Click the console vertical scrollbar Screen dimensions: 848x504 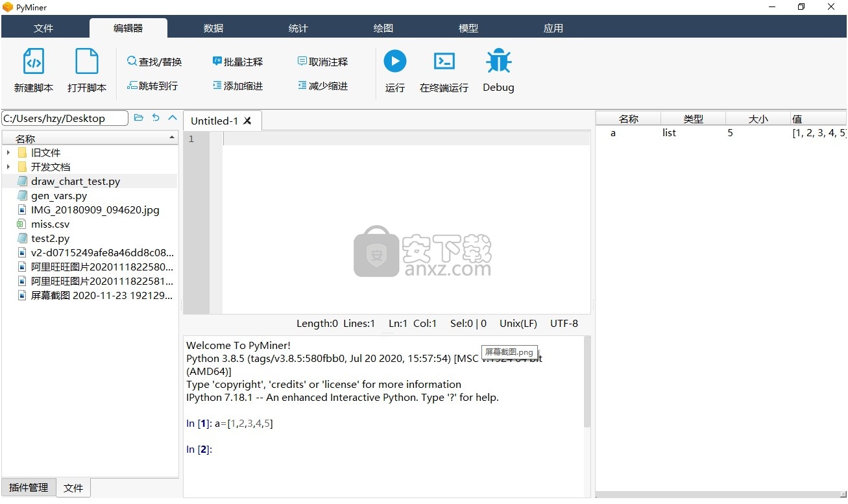(587, 383)
